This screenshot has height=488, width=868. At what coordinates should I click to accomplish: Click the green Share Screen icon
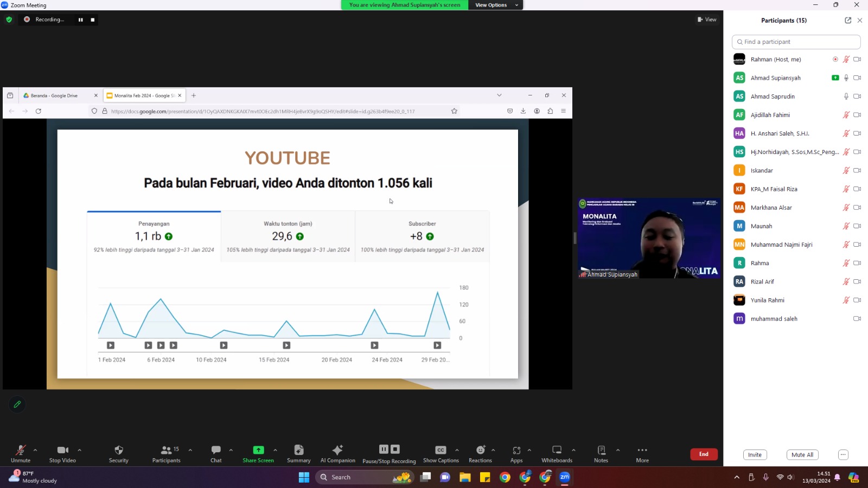[x=258, y=450]
